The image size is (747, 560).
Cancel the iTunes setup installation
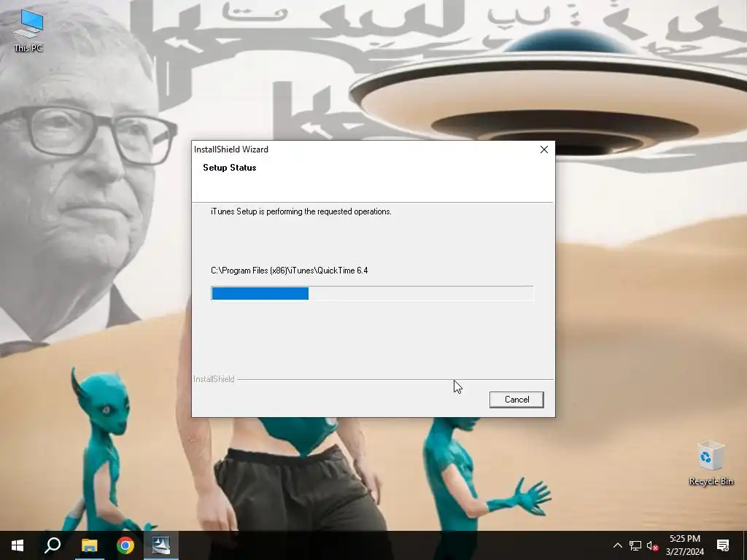516,400
